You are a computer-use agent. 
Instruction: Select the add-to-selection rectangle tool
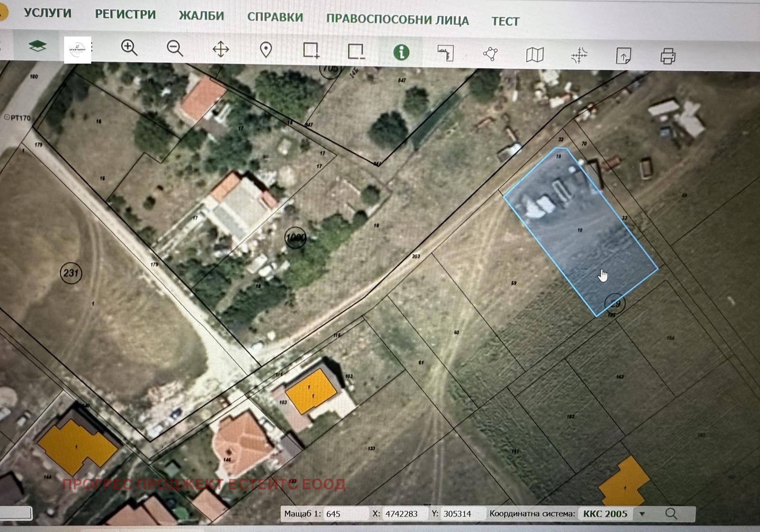pyautogui.click(x=311, y=51)
